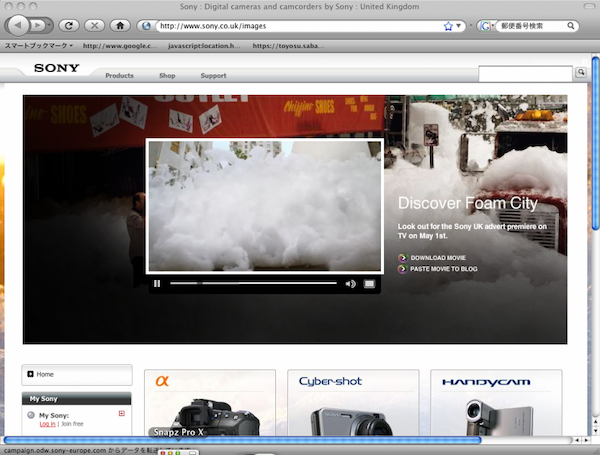Click the horizontal scroll left arrow

(577, 440)
